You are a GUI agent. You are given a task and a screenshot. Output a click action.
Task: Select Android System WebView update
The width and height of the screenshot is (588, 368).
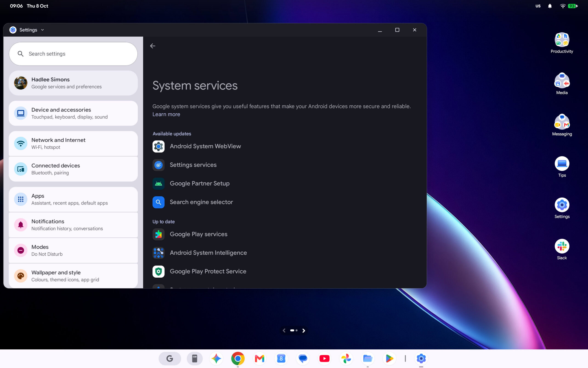284,146
